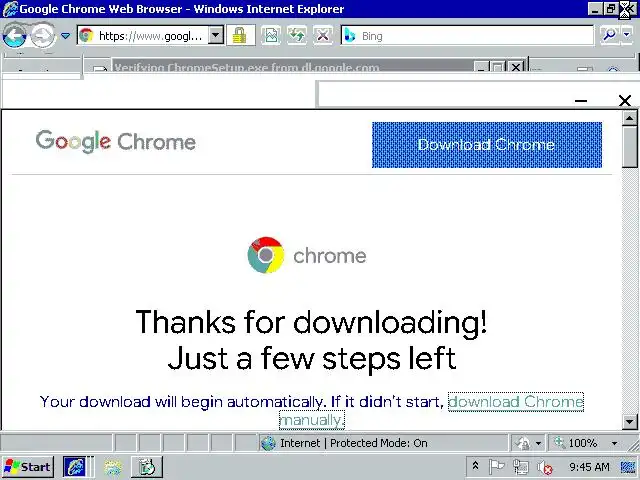Viewport: 640px width, 480px height.
Task: Click the magnifying glass search button
Action: [609, 36]
